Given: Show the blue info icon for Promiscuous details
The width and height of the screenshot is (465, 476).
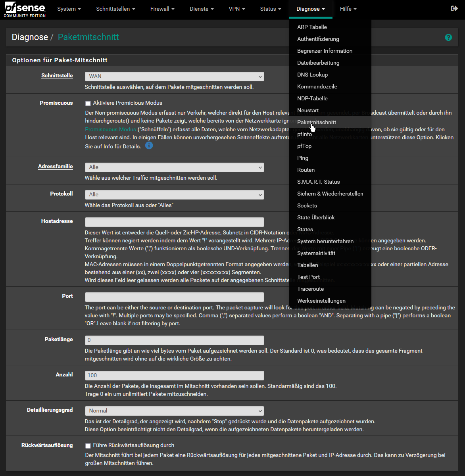Looking at the screenshot, I should (x=149, y=146).
